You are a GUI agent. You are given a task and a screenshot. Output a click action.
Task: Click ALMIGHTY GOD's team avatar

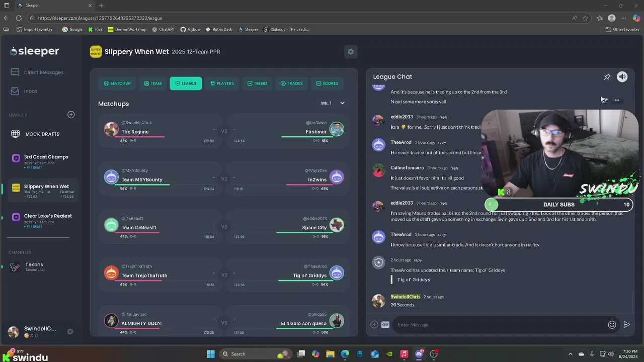[x=111, y=321]
